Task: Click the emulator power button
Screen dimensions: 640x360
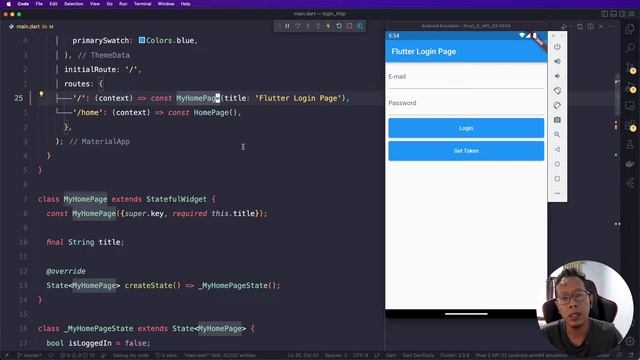Action: coord(557,47)
